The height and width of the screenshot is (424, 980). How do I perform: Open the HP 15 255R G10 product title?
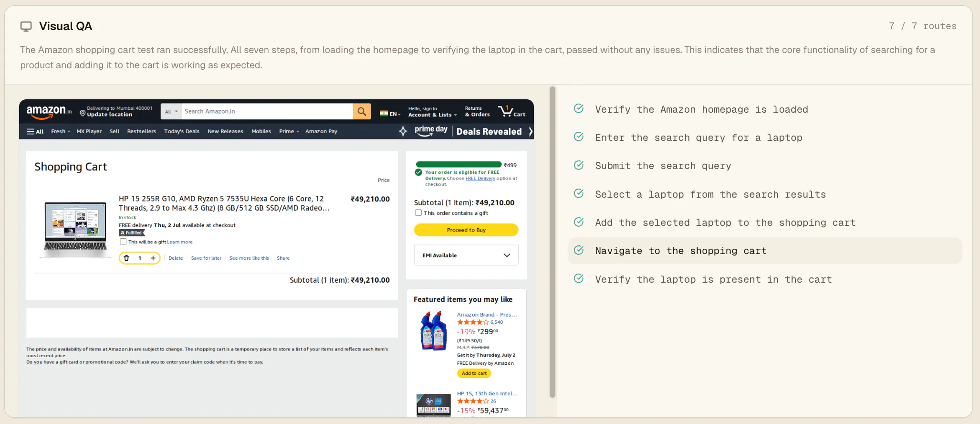coord(224,203)
